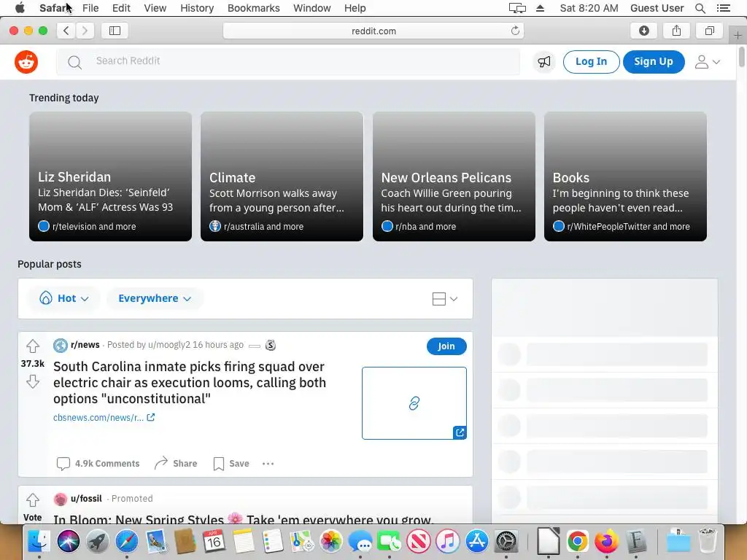The image size is (747, 560).
Task: Show Safari downloads icon
Action: 643,31
